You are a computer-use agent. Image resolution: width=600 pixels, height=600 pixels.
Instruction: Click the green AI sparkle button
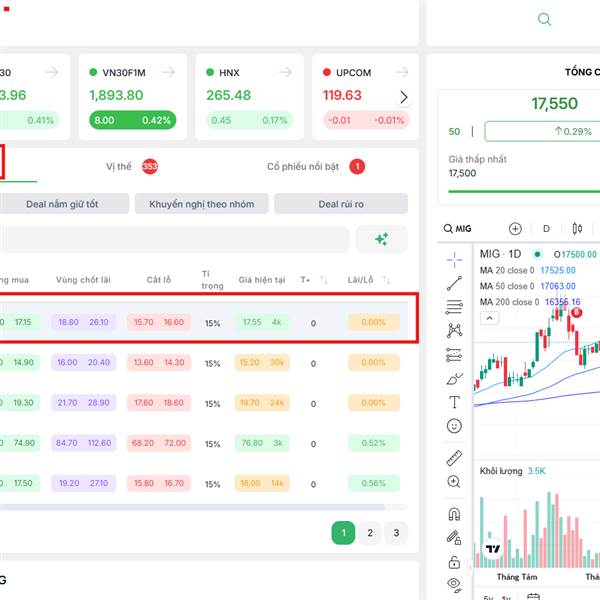pyautogui.click(x=382, y=239)
